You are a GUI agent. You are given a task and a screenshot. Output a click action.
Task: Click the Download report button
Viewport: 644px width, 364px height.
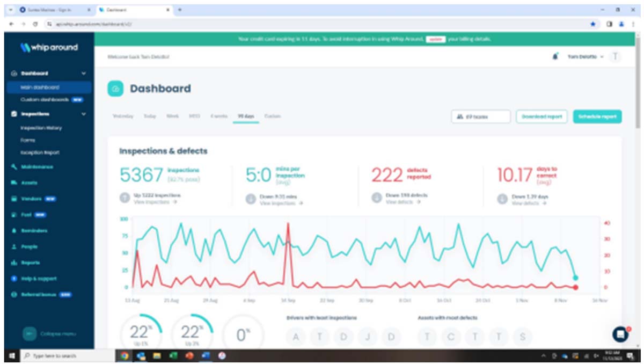541,117
